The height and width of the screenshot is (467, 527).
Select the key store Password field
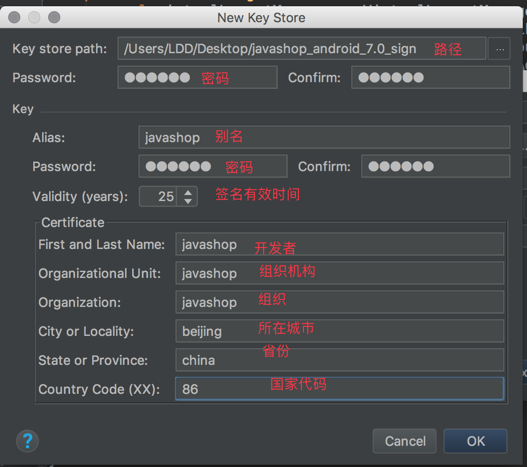[198, 78]
